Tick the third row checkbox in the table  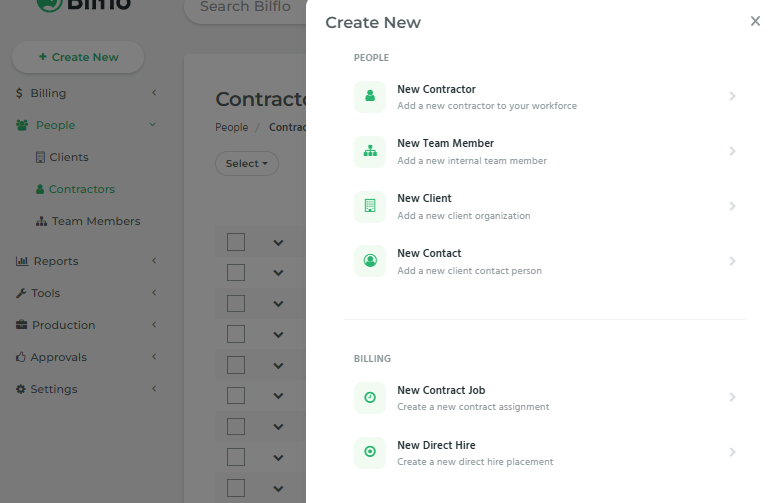(236, 303)
